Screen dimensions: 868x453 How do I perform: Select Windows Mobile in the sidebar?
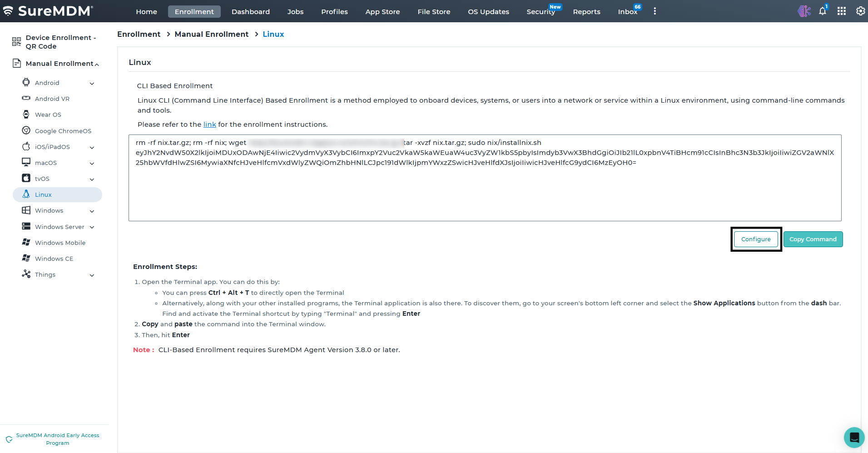pos(60,243)
